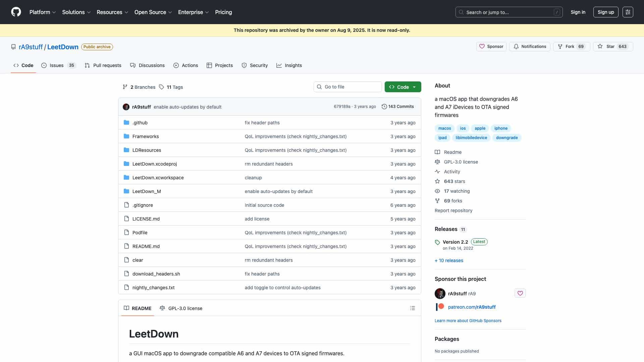
Task: Switch to the Issues tab
Action: [58, 65]
